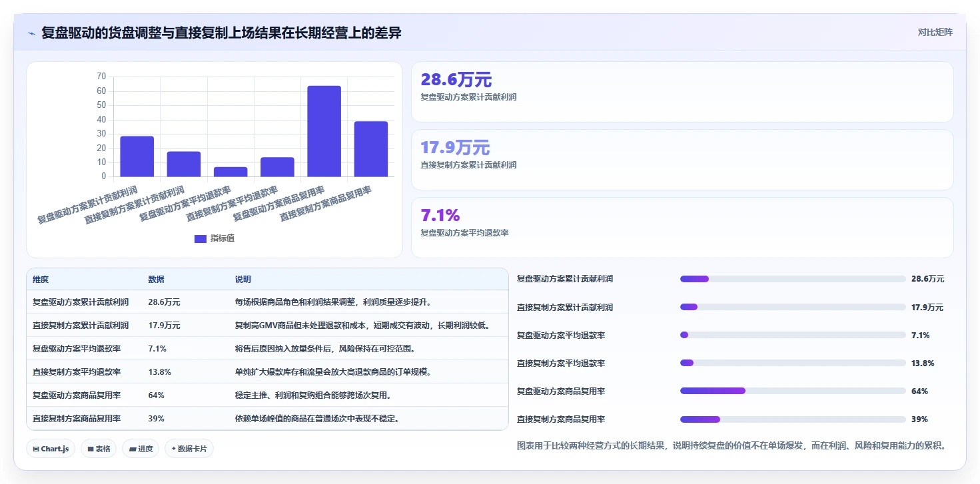Click the 7.1% progress bar track
Image resolution: width=980 pixels, height=484 pixels.
pos(793,335)
